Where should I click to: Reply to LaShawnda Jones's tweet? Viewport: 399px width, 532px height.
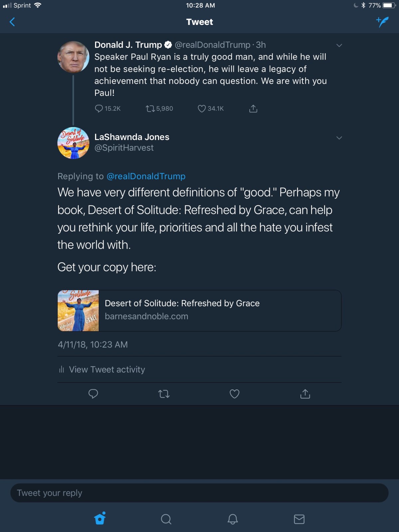click(x=93, y=394)
